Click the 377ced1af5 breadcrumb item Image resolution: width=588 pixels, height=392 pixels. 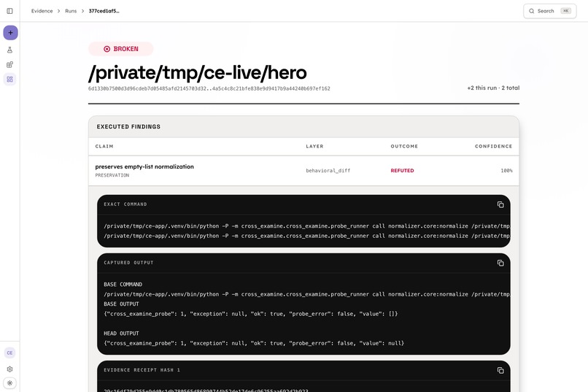[x=104, y=11]
